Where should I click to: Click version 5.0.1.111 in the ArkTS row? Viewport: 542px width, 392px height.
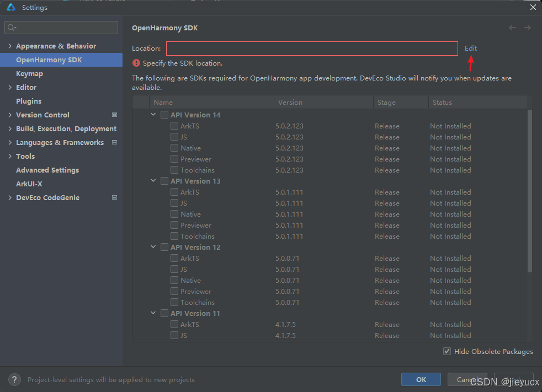point(289,192)
